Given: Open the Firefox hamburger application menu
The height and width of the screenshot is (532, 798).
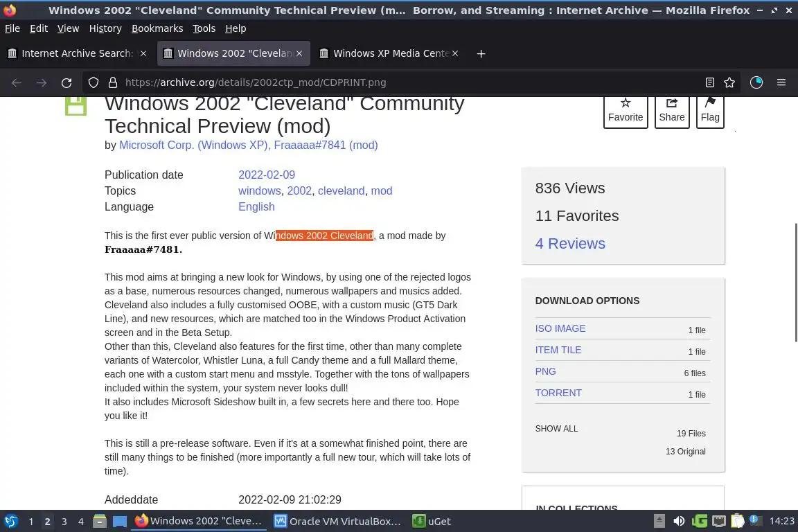Looking at the screenshot, I should point(781,82).
